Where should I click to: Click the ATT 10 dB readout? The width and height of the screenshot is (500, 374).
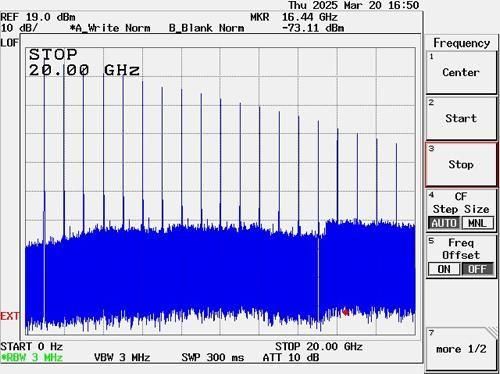[x=291, y=357]
